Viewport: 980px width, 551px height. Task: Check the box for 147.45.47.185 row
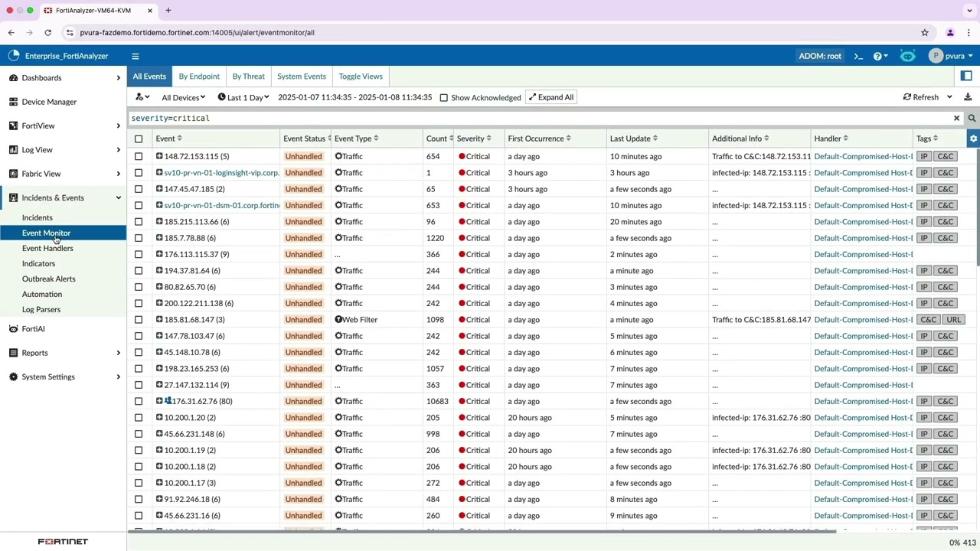coord(139,189)
